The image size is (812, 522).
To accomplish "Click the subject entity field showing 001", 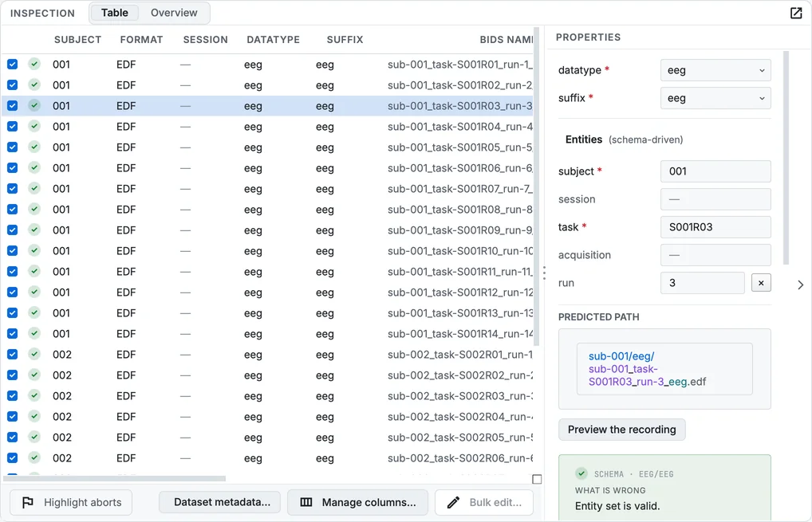I will (x=715, y=171).
